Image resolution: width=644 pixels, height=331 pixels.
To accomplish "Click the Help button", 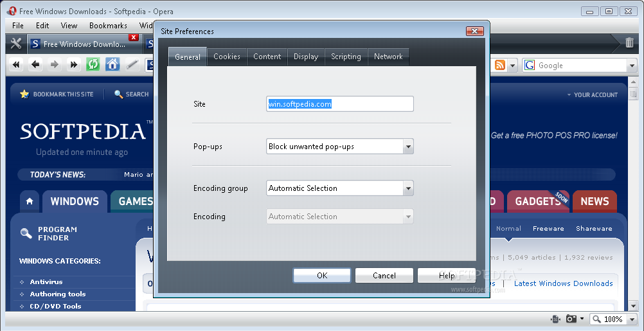I will (447, 276).
